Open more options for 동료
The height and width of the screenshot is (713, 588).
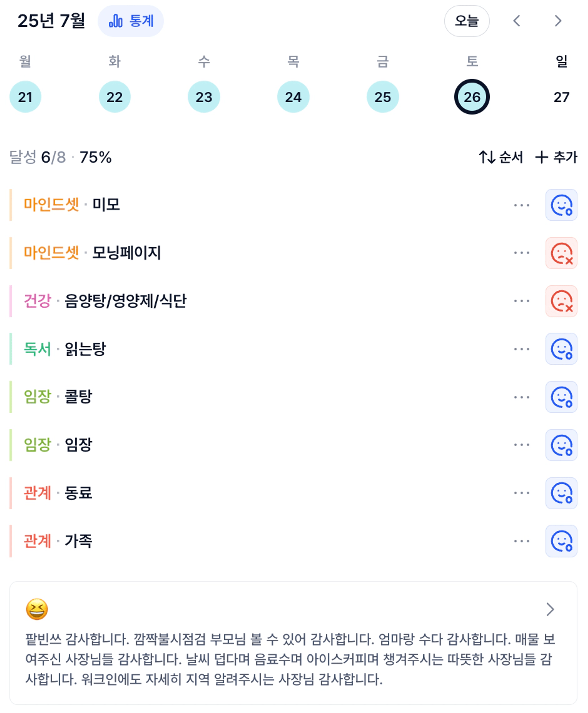[522, 493]
